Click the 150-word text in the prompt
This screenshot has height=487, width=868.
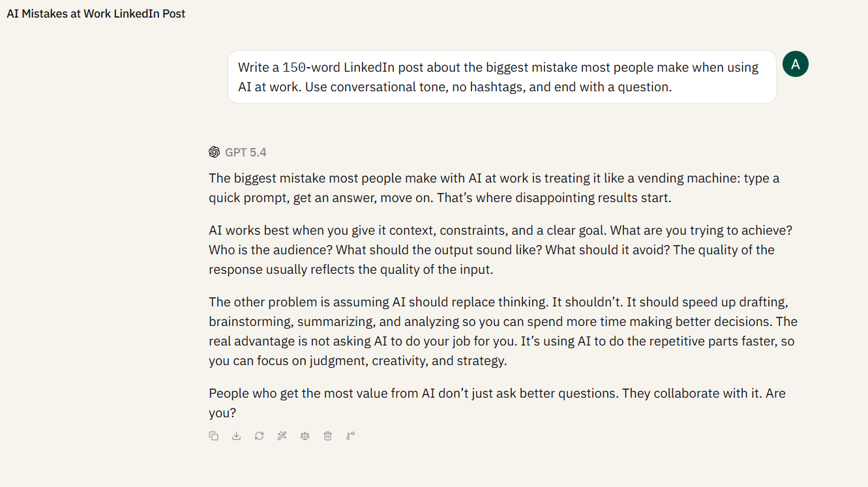pyautogui.click(x=310, y=67)
